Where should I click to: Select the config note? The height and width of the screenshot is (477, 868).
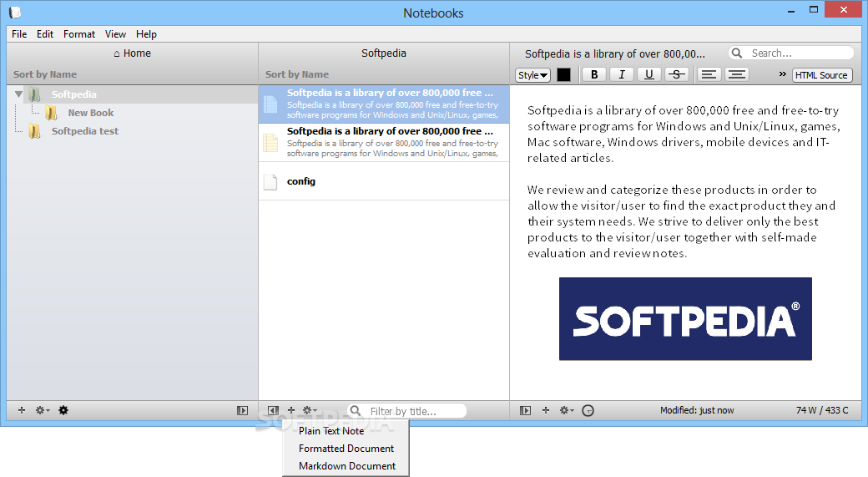[384, 181]
